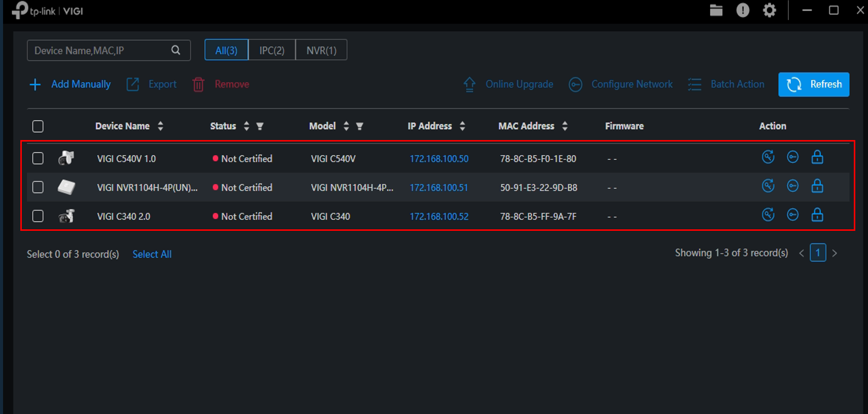The height and width of the screenshot is (414, 868).
Task: Check the VIGI C340 2.0 row checkbox
Action: [38, 216]
